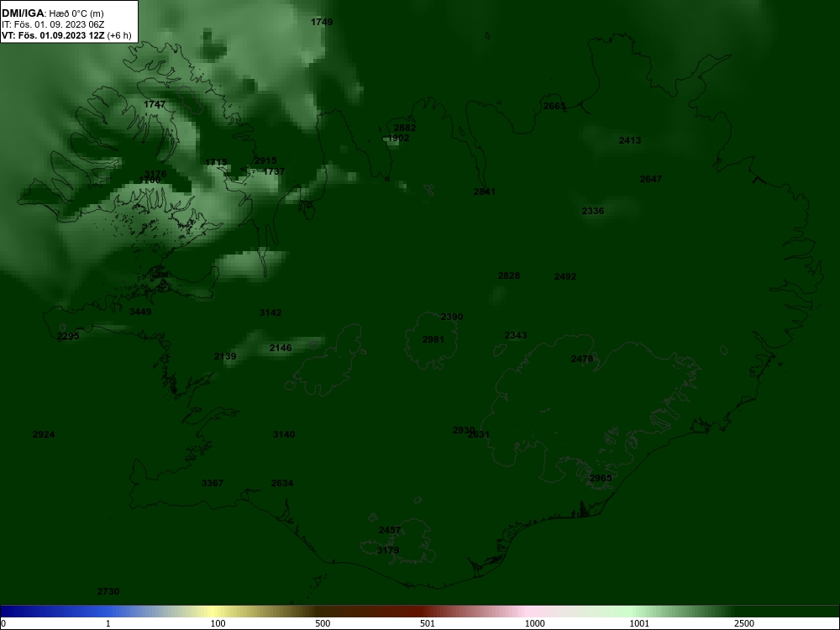Click the 2665 value on the map
This screenshot has height=630, width=840.
(x=554, y=106)
